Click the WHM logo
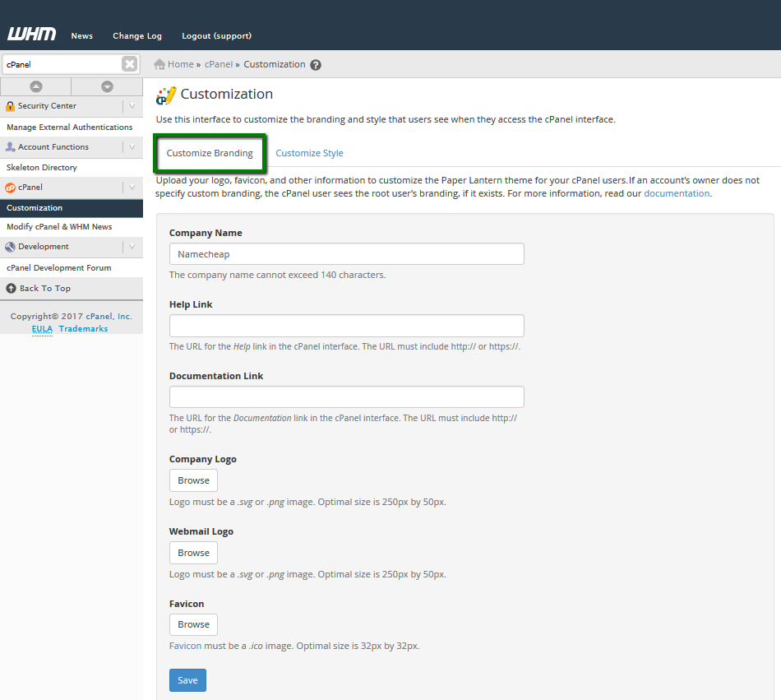Viewport: 781px width, 700px height. [x=31, y=35]
